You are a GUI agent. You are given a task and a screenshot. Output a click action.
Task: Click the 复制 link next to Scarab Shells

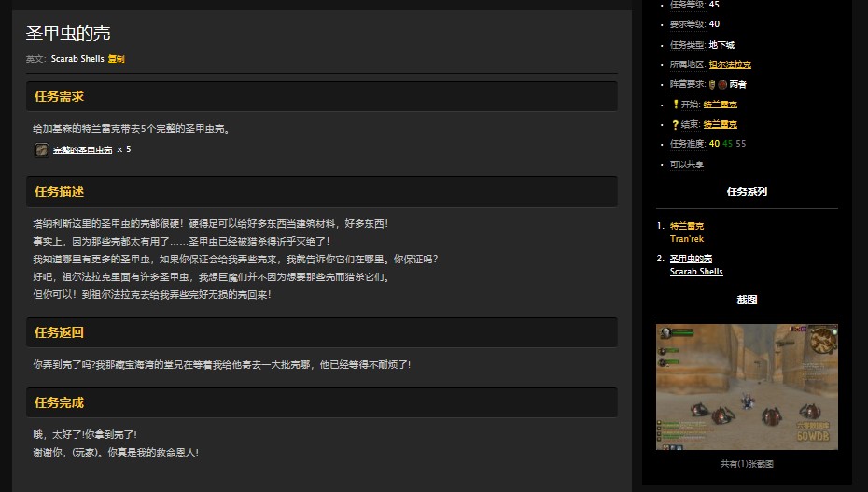(117, 59)
